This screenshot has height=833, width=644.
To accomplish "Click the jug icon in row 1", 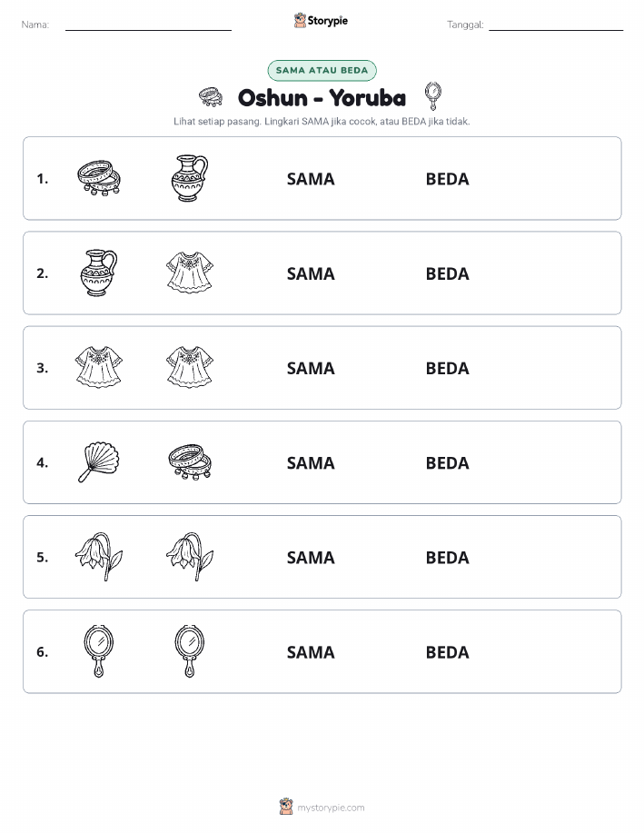I will tap(190, 178).
